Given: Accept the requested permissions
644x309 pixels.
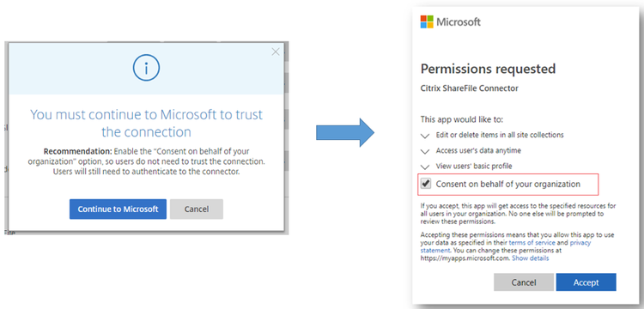Looking at the screenshot, I should coord(586,282).
